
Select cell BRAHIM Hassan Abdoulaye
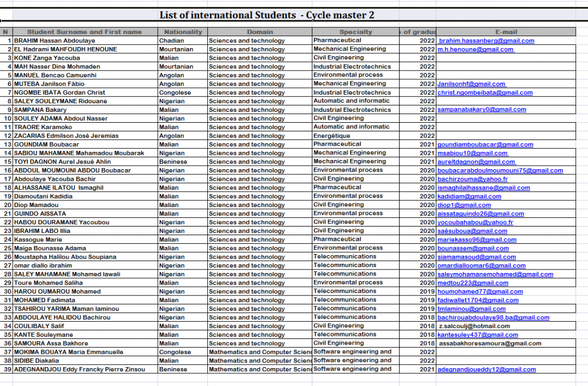click(x=85, y=40)
